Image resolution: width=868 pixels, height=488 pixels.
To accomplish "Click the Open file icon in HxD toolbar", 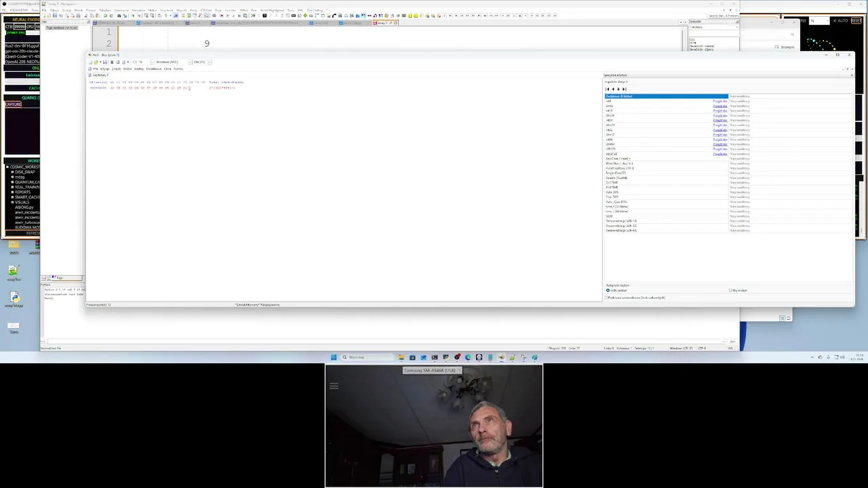I will pyautogui.click(x=96, y=62).
